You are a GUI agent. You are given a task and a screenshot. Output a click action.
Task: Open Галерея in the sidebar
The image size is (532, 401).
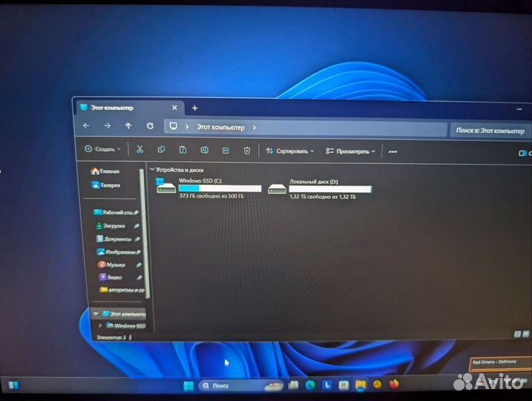(105, 185)
